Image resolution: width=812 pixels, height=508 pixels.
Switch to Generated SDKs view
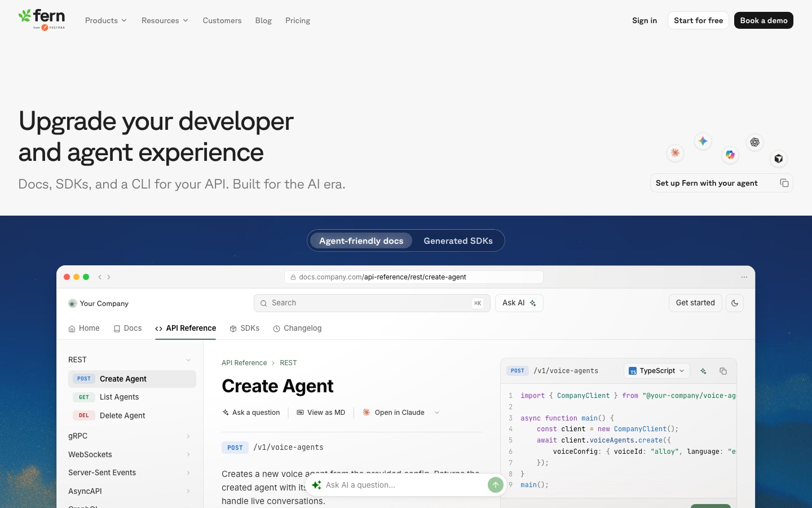tap(458, 241)
